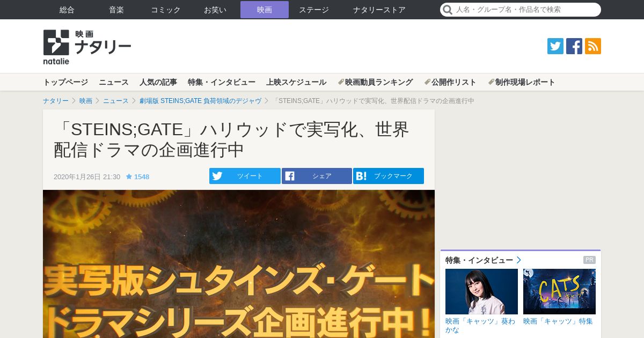Select the 映画 tab

[265, 10]
